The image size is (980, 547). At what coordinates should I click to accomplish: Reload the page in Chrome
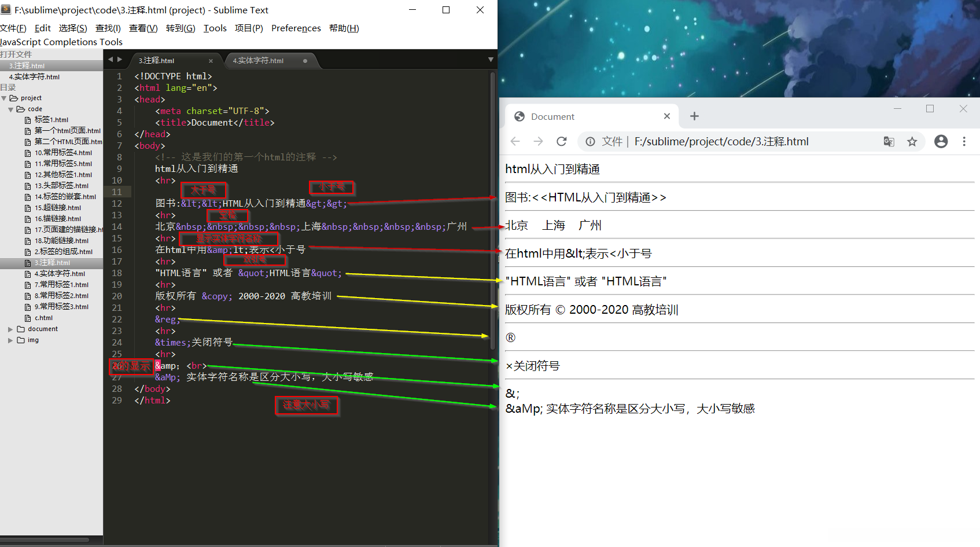pyautogui.click(x=561, y=141)
